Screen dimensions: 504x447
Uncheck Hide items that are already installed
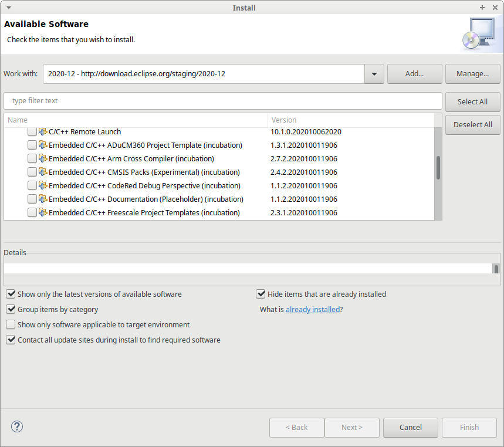tap(261, 294)
